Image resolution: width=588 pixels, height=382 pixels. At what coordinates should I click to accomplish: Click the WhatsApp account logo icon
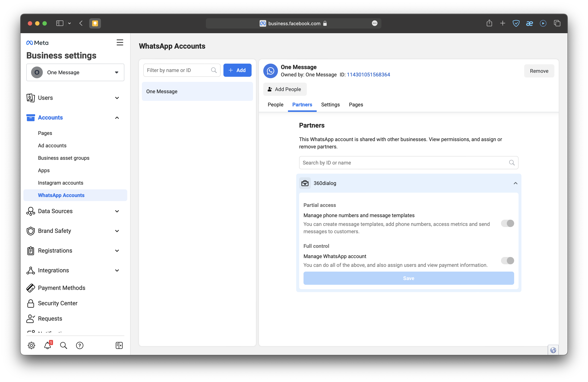271,71
